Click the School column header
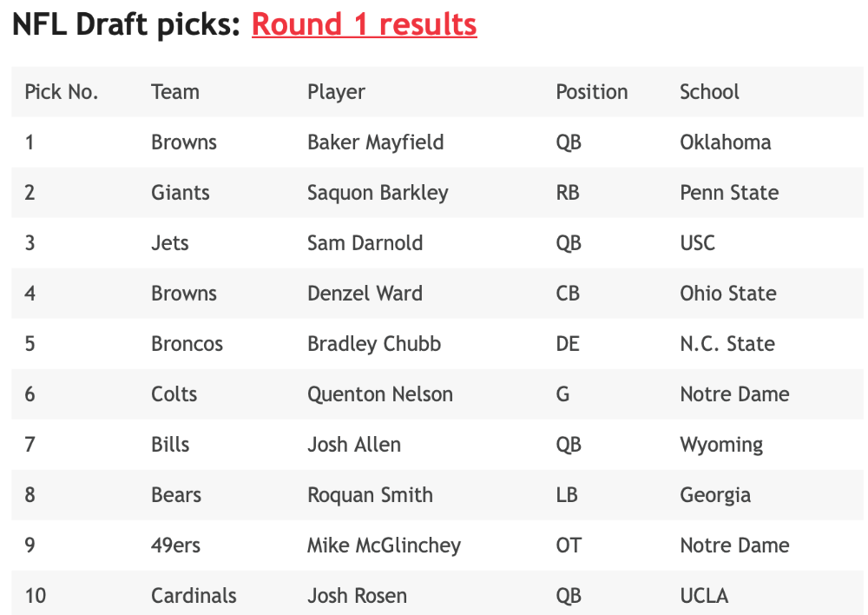 pos(709,92)
